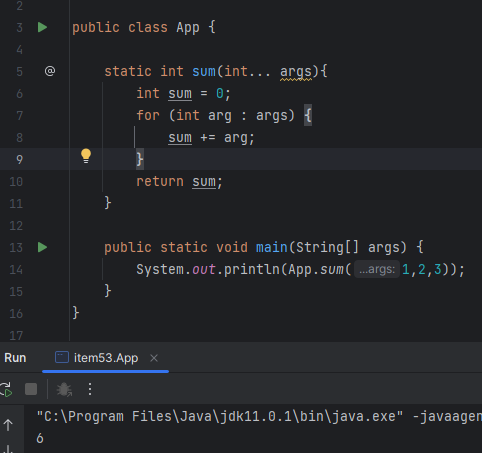Select the item53.App run tab
This screenshot has width=482, height=453.
pos(106,358)
